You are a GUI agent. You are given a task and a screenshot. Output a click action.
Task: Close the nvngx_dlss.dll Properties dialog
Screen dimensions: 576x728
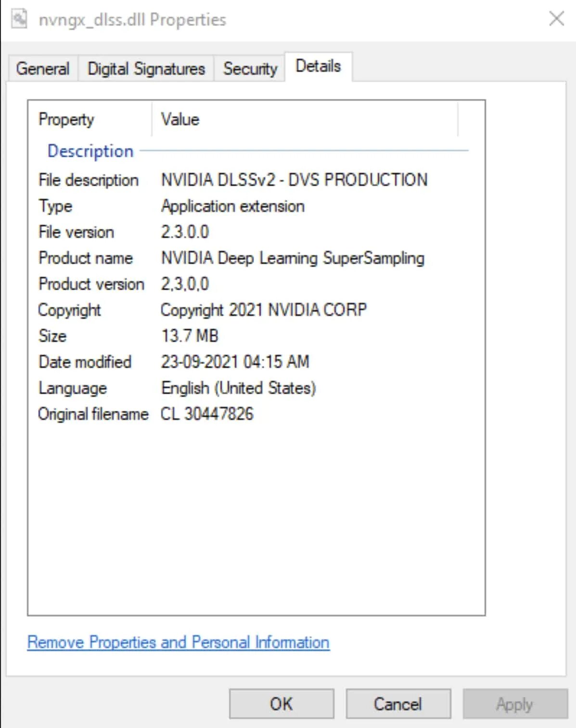(557, 19)
